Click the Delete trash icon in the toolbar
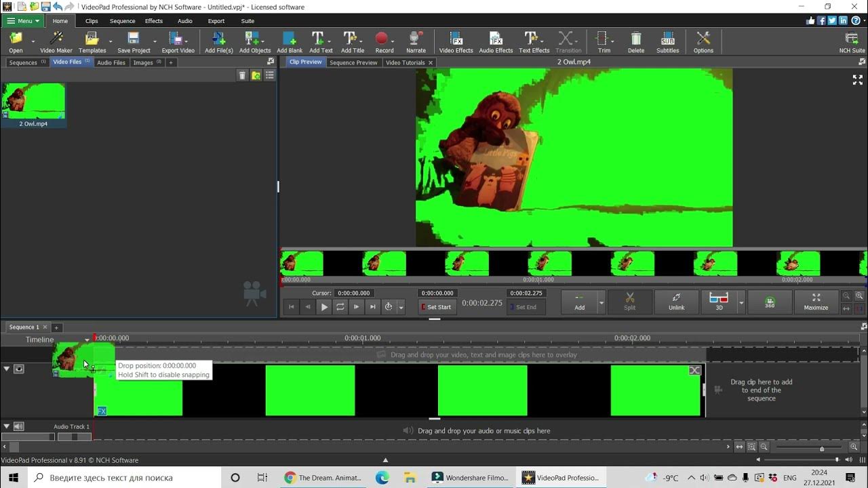Image resolution: width=868 pixels, height=488 pixels. (636, 42)
